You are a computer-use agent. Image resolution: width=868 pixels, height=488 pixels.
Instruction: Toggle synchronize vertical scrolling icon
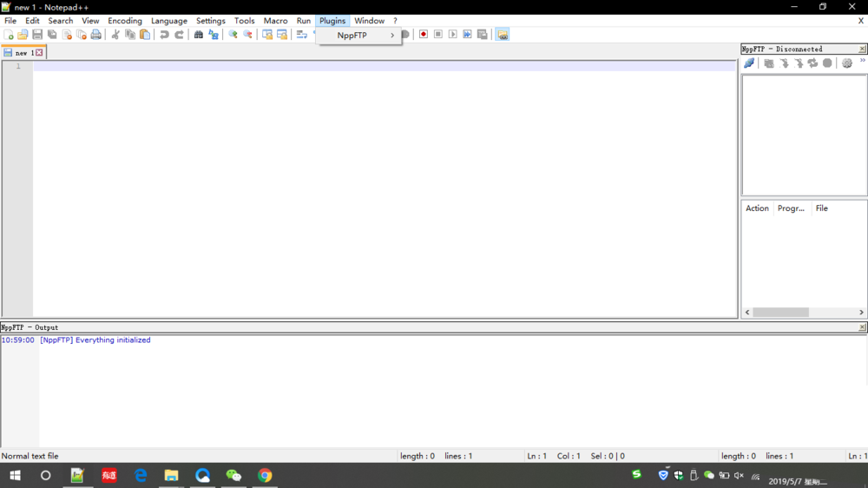pyautogui.click(x=267, y=35)
